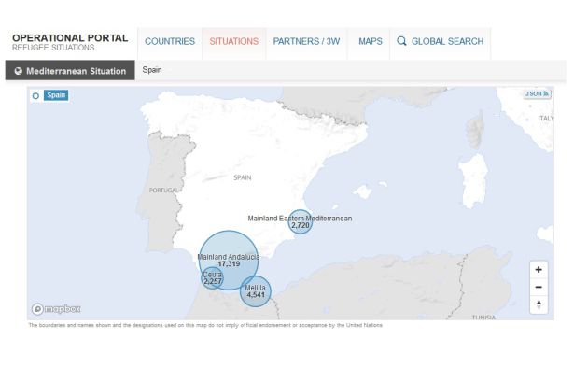Click the magnifying glass search icon
This screenshot has height=368, width=588.
[x=401, y=41]
